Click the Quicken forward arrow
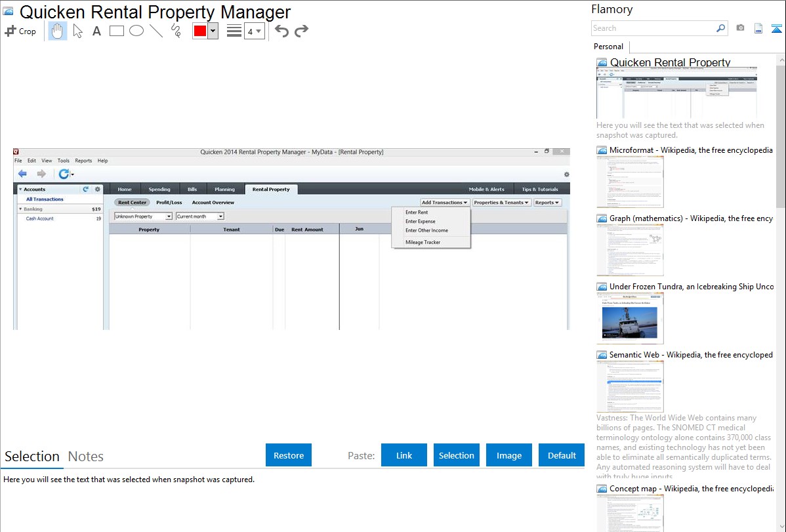This screenshot has height=532, width=786. (41, 174)
